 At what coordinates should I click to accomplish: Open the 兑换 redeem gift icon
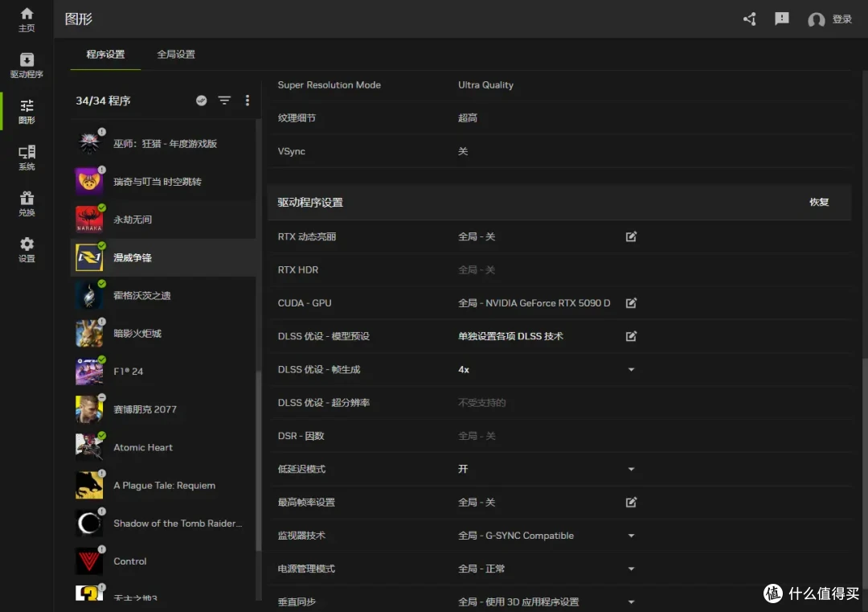pos(27,203)
